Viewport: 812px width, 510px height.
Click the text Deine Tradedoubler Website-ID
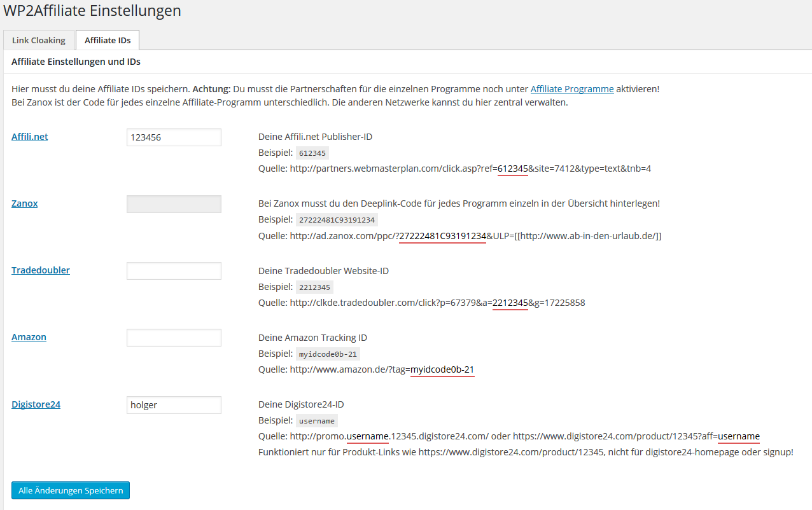[x=323, y=271]
